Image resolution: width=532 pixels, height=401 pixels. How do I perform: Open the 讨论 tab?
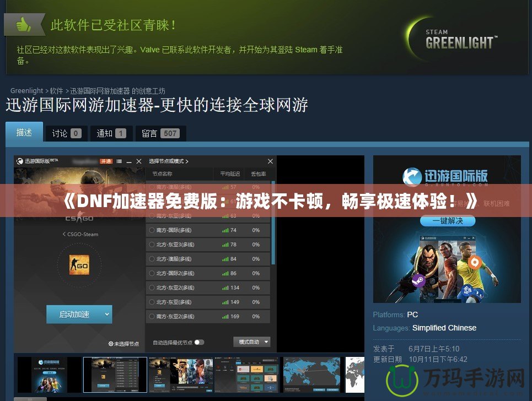click(x=67, y=133)
